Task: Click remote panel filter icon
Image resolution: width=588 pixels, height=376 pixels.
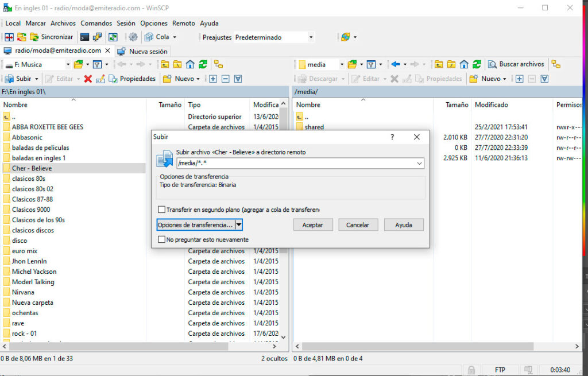Action: (x=371, y=64)
